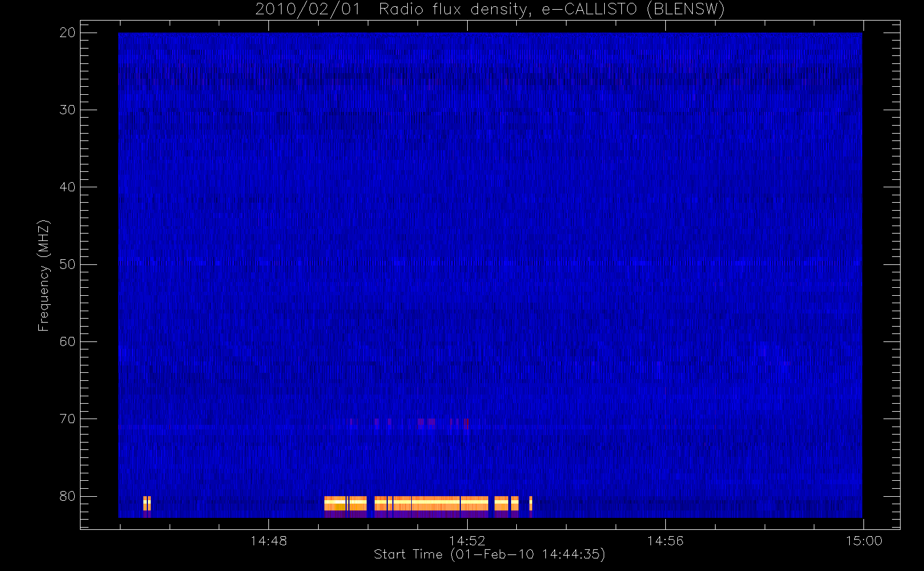Click the 20 MHz frequency tick label
The height and width of the screenshot is (571, 924).
[x=68, y=33]
